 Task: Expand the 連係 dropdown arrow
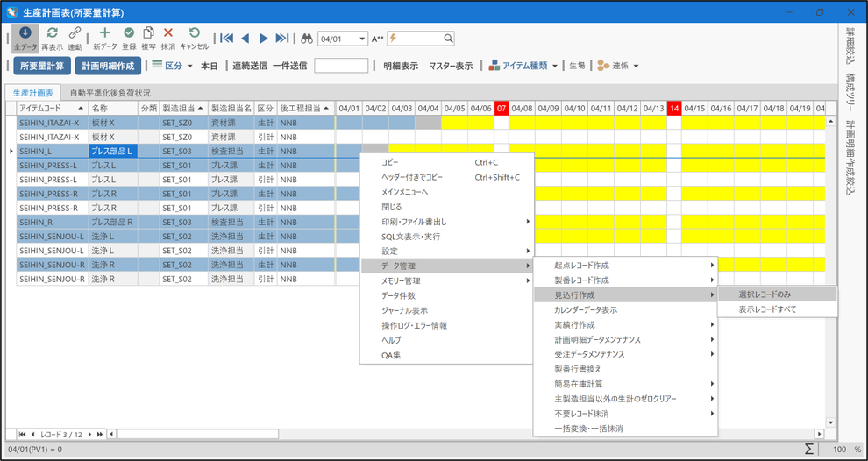636,66
